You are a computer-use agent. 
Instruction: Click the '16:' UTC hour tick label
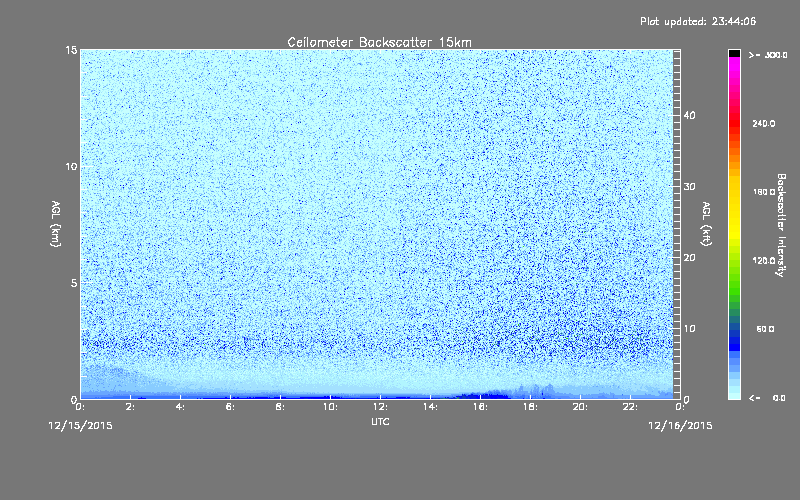480,407
